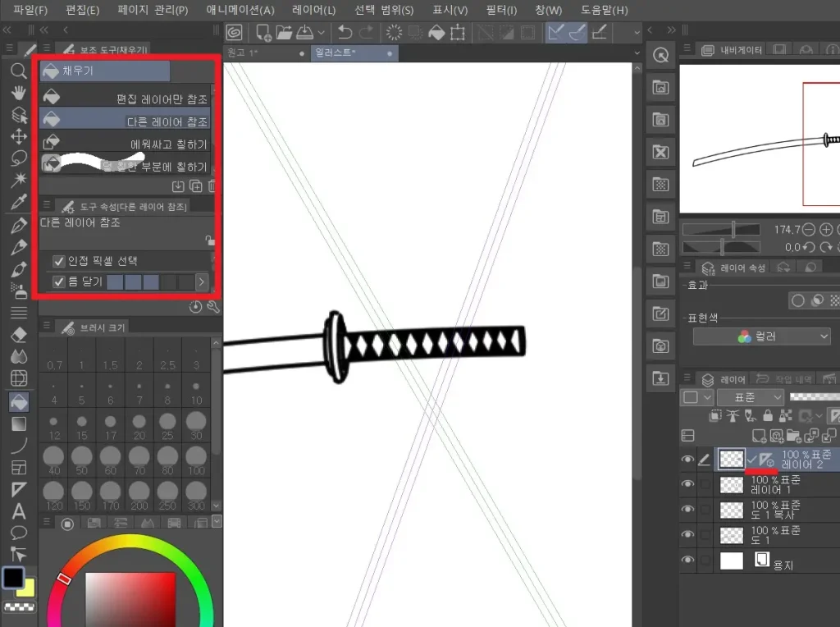Select the Auto Select magic wand tool
This screenshot has height=627, width=840.
click(x=19, y=181)
